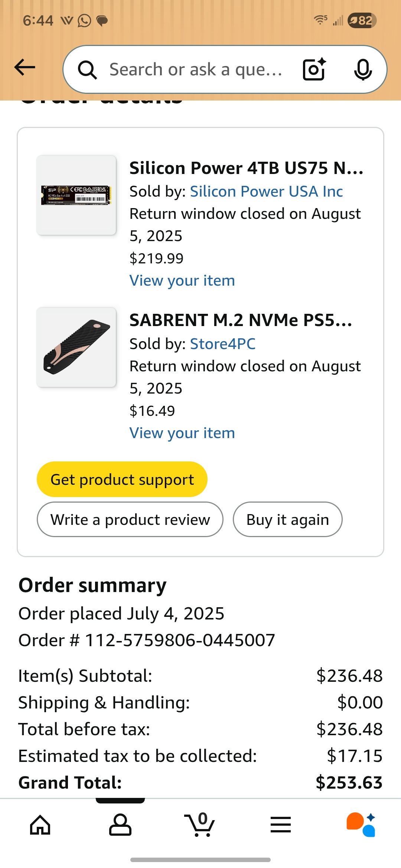
Task: View your item for Silicon Power SSD
Action: click(182, 280)
